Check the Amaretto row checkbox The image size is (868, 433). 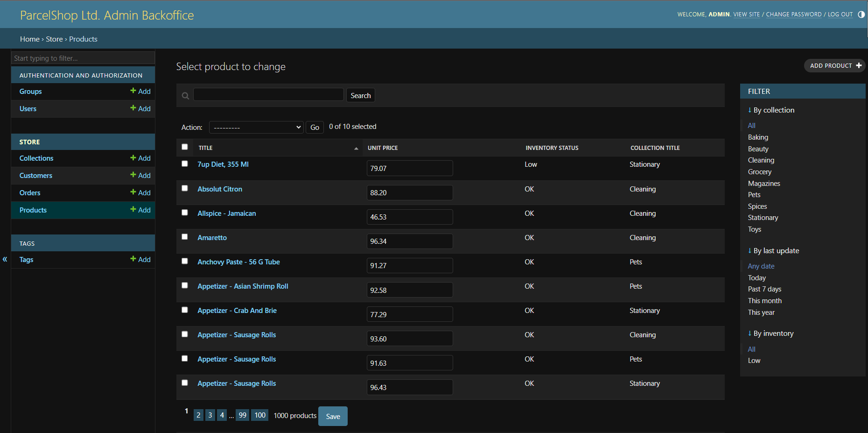point(185,237)
